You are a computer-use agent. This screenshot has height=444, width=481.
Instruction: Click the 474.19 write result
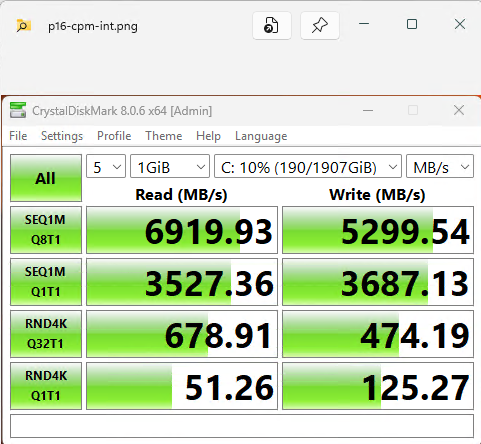click(378, 334)
